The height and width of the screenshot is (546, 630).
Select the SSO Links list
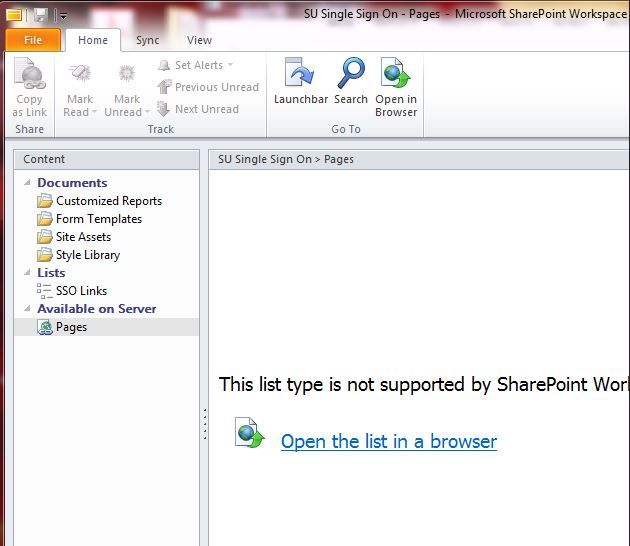click(106, 290)
